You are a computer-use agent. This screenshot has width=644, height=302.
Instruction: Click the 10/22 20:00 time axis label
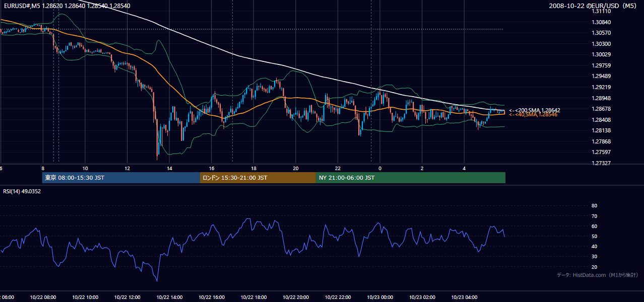coord(295,297)
